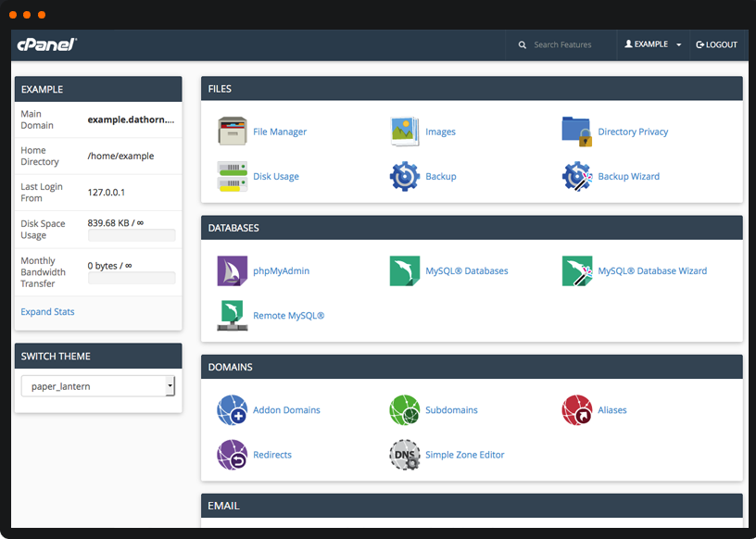Viewport: 756px width, 539px height.
Task: Click the MySQL® Databases text link
Action: tap(467, 271)
